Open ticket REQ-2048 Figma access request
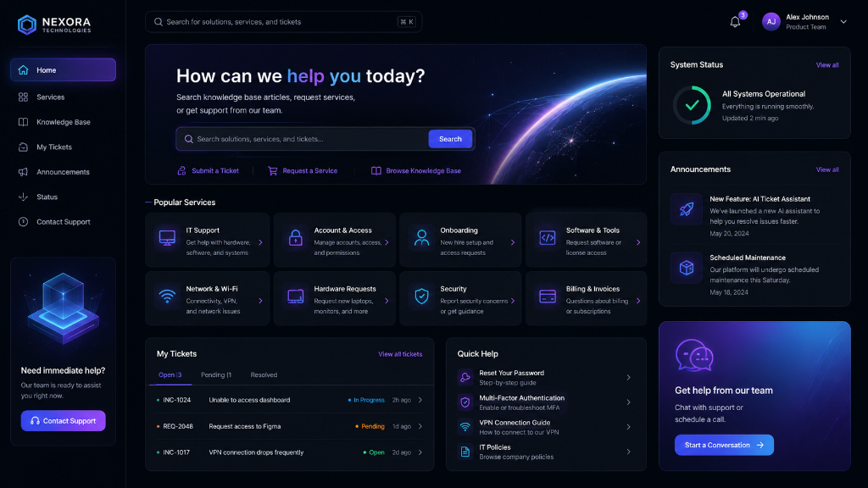 click(x=290, y=426)
